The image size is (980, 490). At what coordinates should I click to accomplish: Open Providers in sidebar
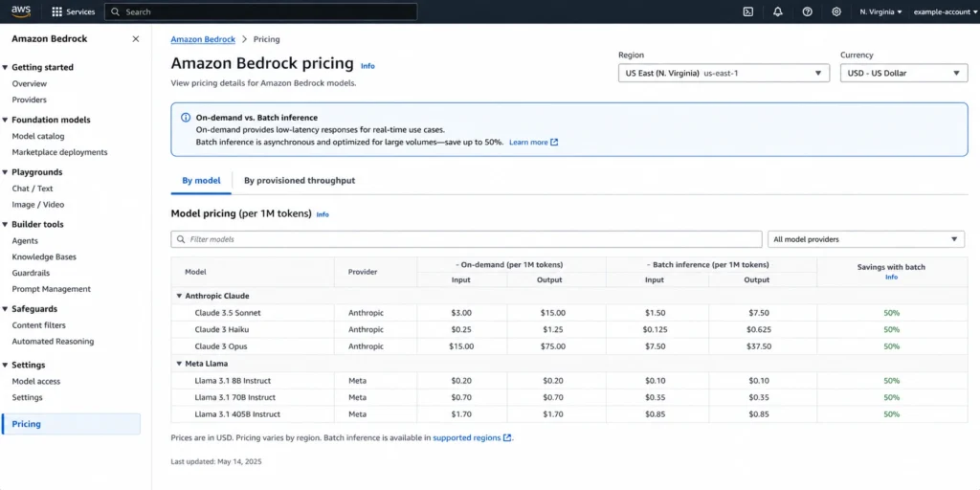click(x=30, y=100)
